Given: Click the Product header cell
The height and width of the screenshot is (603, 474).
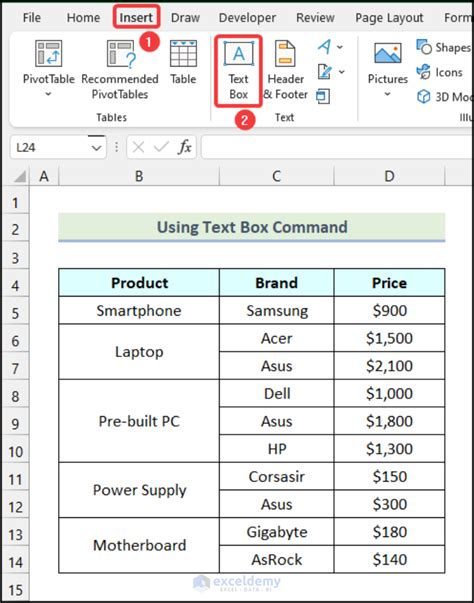Looking at the screenshot, I should click(139, 283).
